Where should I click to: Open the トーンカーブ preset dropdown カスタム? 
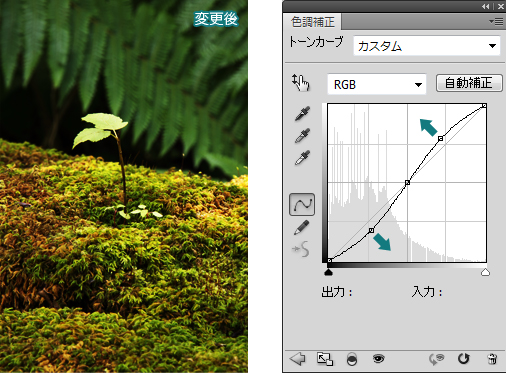pos(427,46)
